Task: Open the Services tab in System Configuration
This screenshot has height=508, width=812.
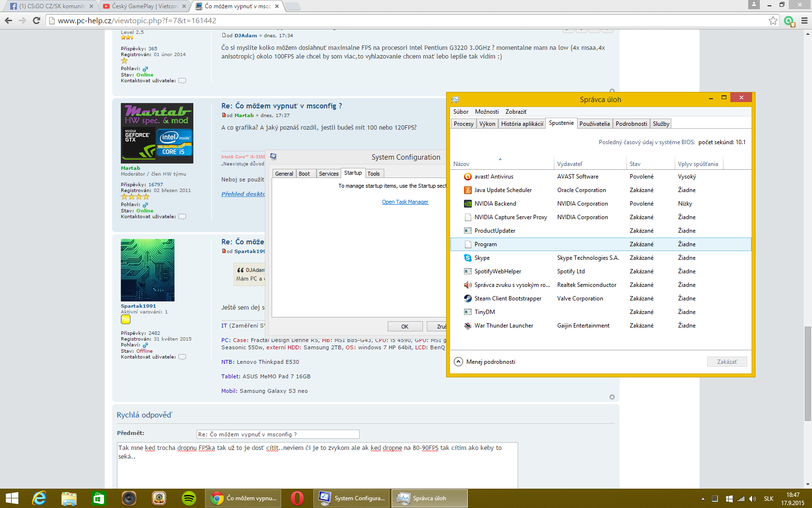Action: pyautogui.click(x=329, y=174)
